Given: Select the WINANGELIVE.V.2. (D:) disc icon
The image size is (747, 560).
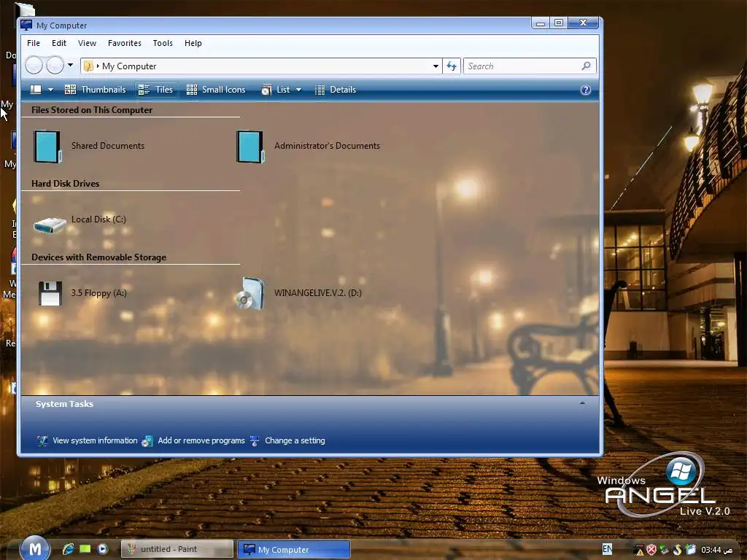Looking at the screenshot, I should pyautogui.click(x=250, y=293).
